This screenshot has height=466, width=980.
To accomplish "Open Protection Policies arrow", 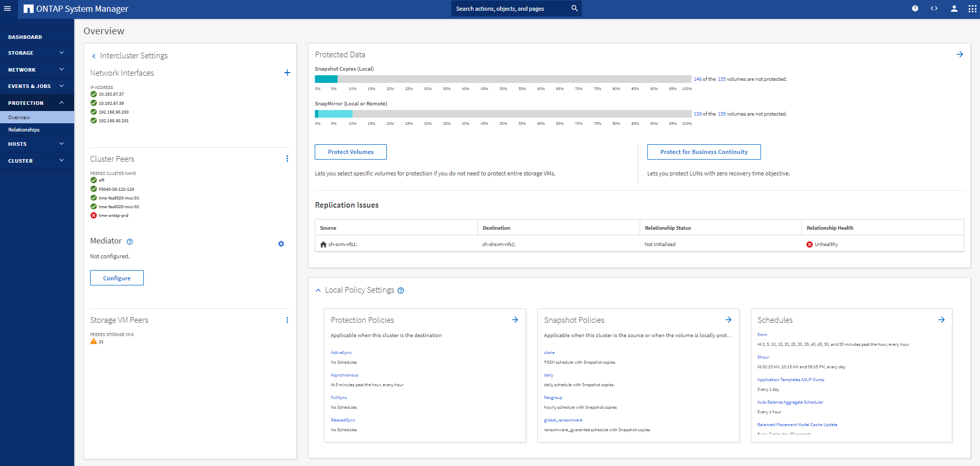I will [515, 320].
